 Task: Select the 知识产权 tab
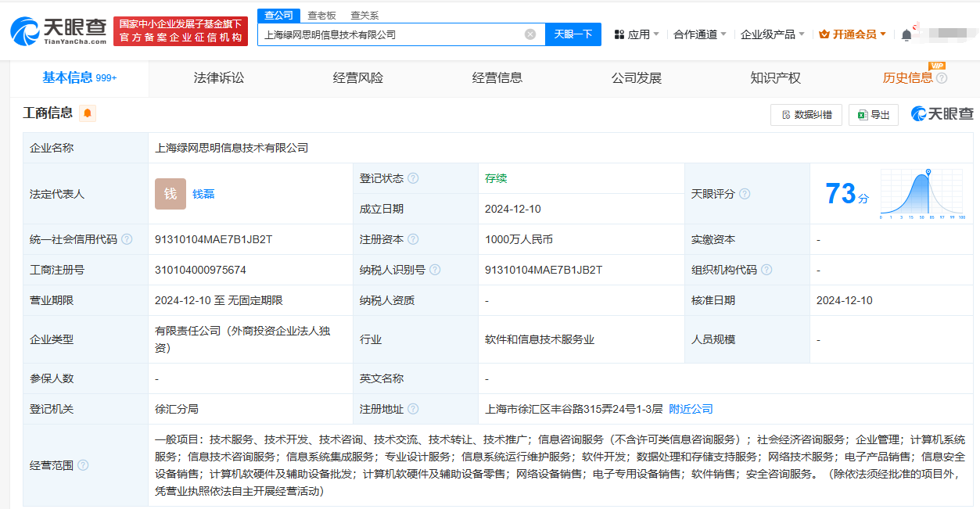pos(776,78)
